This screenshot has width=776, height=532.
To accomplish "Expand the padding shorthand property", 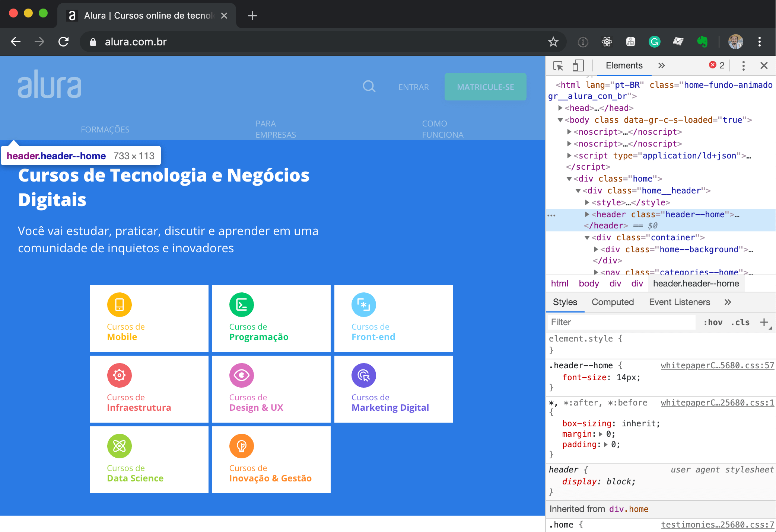I will (x=605, y=445).
